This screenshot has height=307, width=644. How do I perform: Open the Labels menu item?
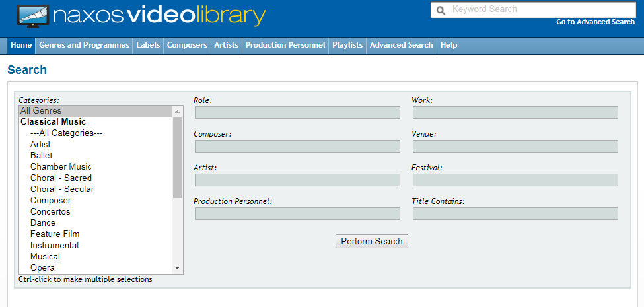coord(148,45)
